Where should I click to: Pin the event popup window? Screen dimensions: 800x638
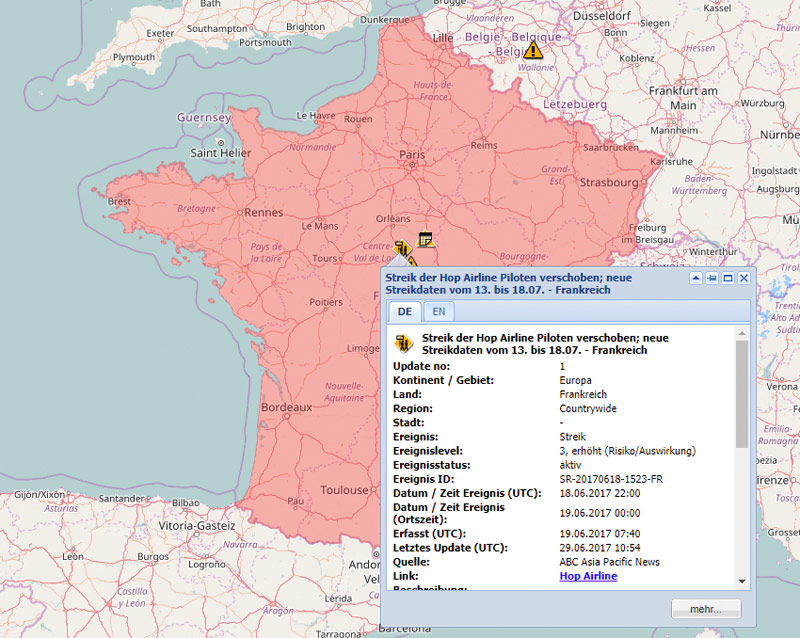point(712,278)
